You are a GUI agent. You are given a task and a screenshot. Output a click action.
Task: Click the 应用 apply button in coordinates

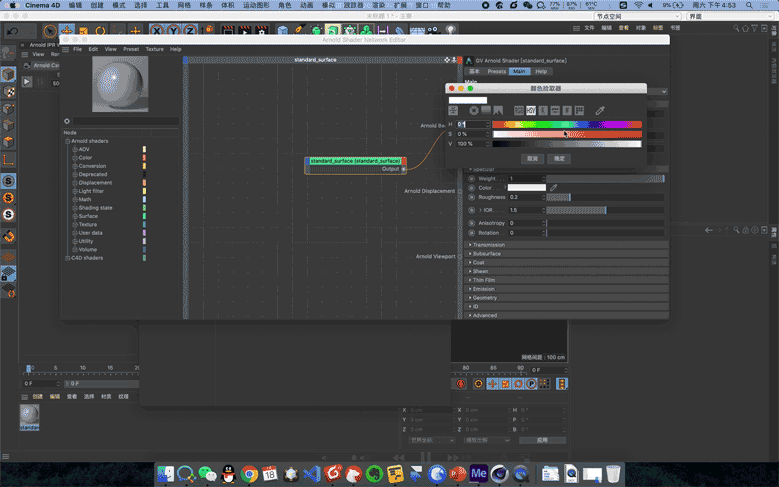pos(542,440)
